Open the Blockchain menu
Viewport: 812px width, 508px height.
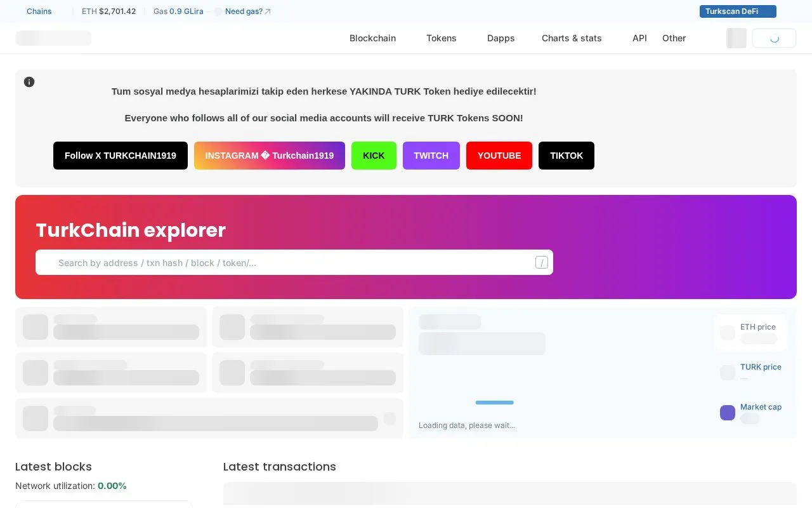[x=372, y=38]
